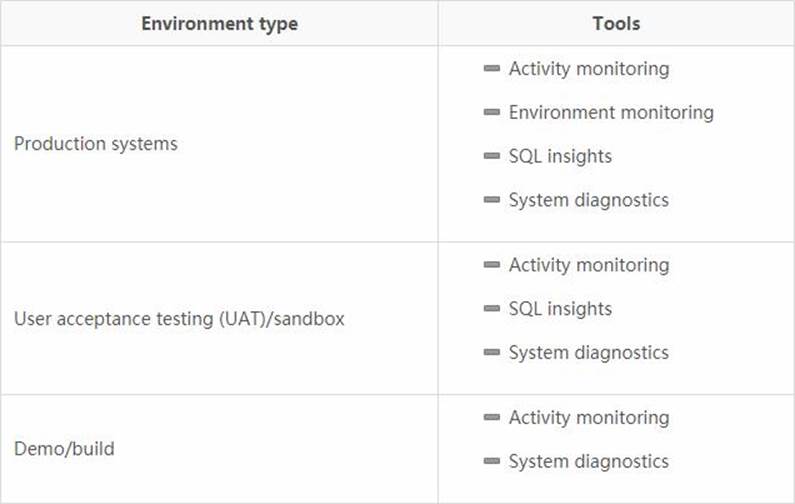Click the Environment type column header
The width and height of the screenshot is (795, 504).
[219, 23]
